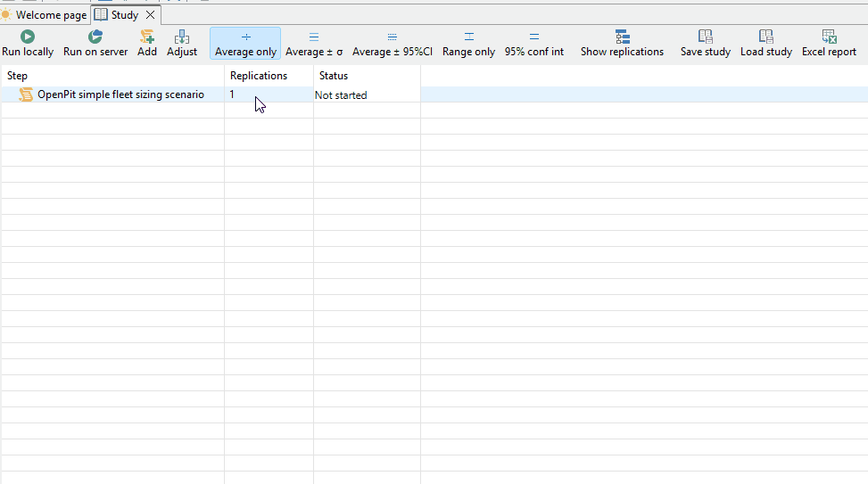
Task: Select the Study tab
Action: (x=125, y=15)
